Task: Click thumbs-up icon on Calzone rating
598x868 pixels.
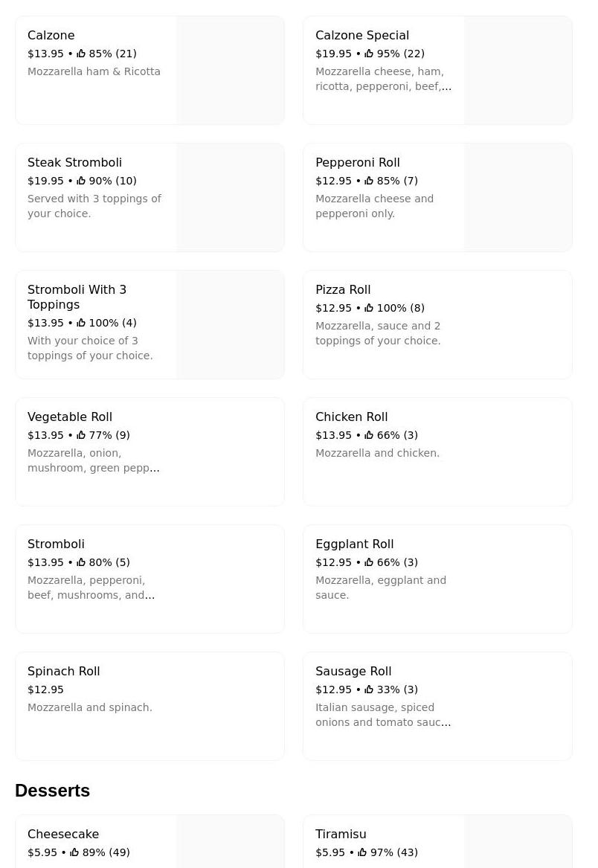Action: 81,54
